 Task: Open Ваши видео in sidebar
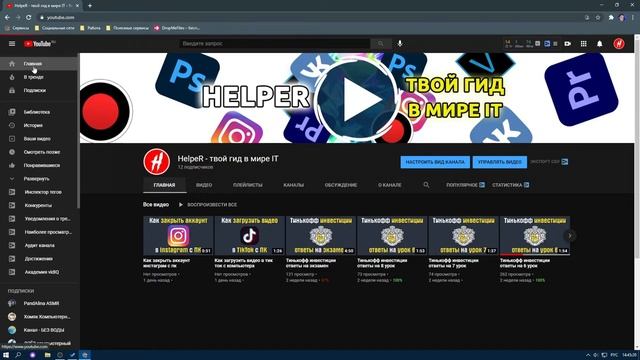click(39, 139)
